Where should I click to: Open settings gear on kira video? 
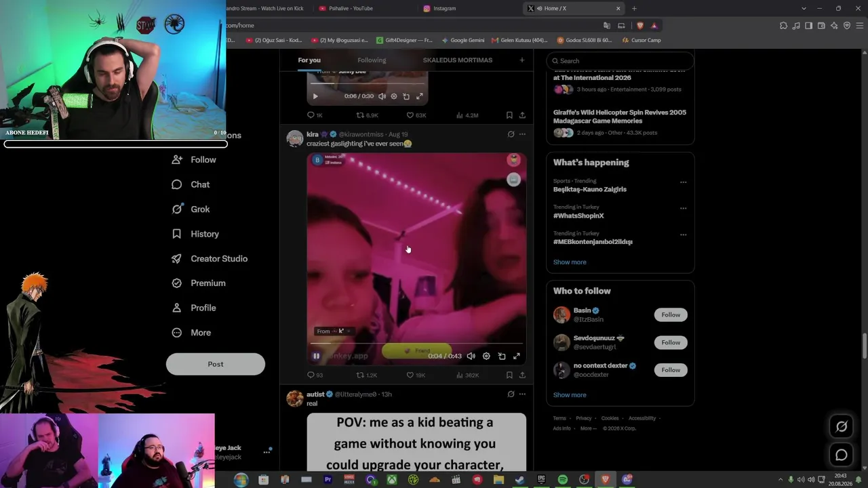pyautogui.click(x=486, y=356)
